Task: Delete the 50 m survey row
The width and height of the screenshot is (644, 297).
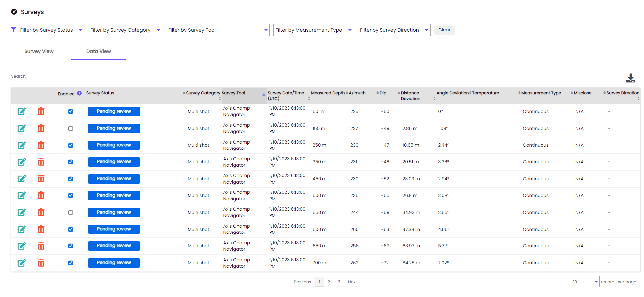Action: 41,111
